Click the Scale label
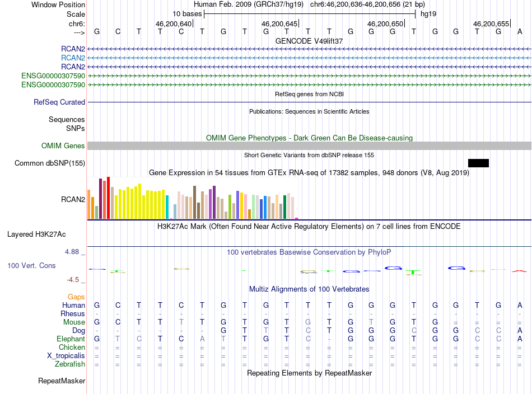 pos(76,14)
